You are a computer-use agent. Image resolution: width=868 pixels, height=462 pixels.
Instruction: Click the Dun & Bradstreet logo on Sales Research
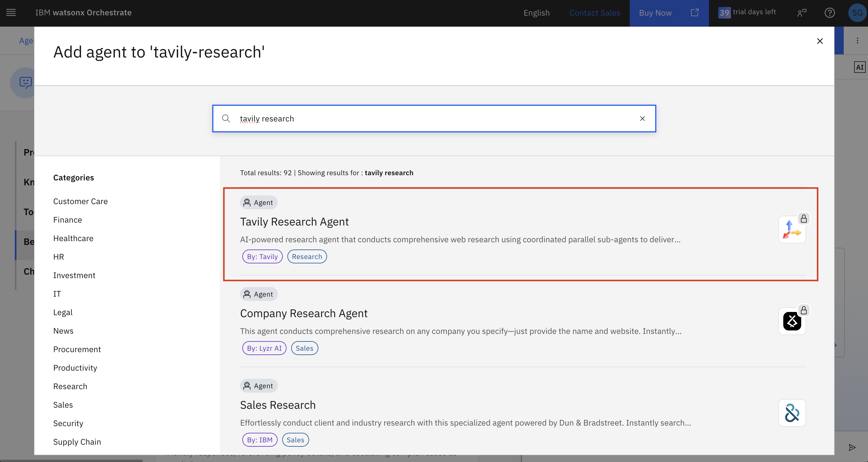coord(792,413)
